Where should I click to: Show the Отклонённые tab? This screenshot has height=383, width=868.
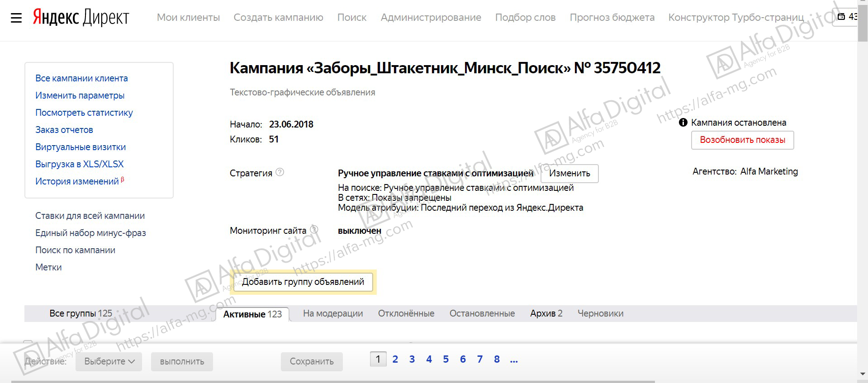coord(406,313)
